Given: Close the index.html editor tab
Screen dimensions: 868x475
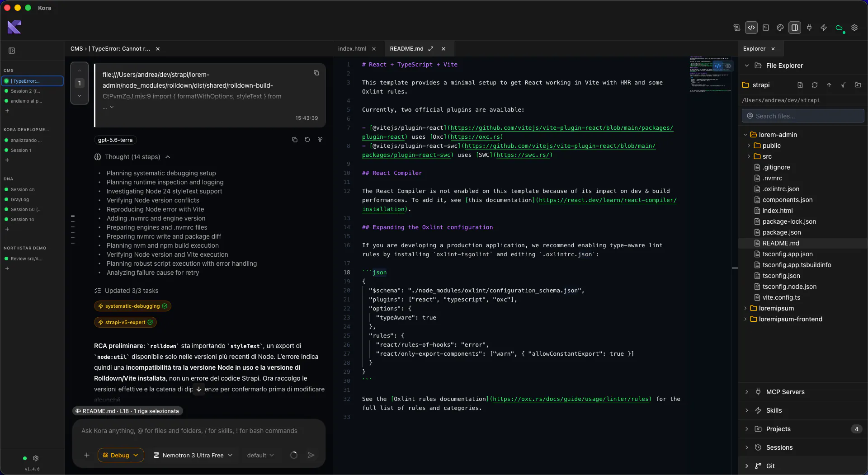Looking at the screenshot, I should click(x=374, y=49).
